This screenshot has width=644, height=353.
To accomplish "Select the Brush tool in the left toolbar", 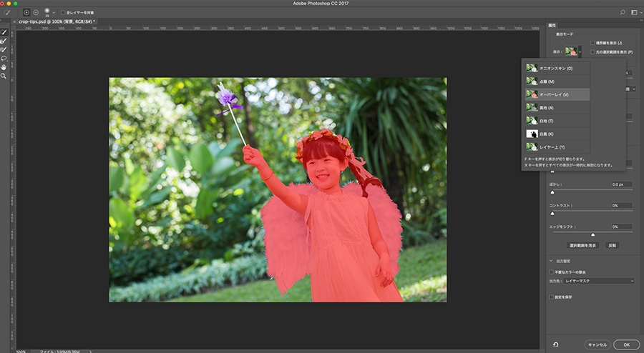I will (4, 49).
